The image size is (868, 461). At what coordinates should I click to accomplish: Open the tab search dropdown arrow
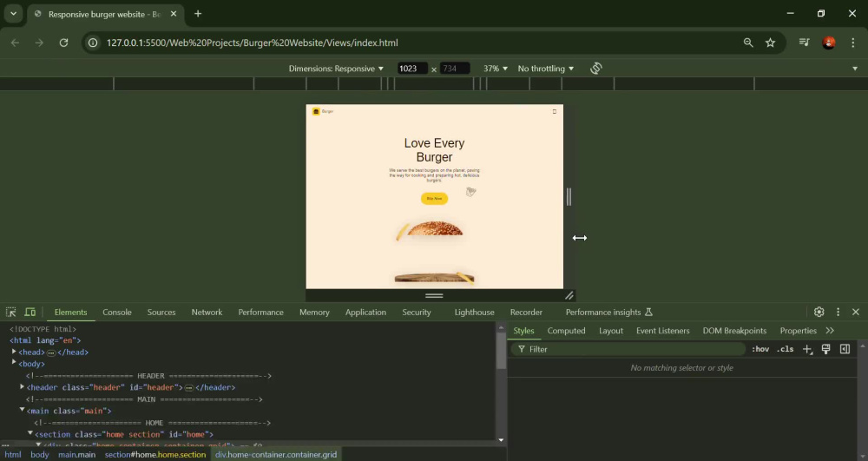pyautogui.click(x=13, y=14)
